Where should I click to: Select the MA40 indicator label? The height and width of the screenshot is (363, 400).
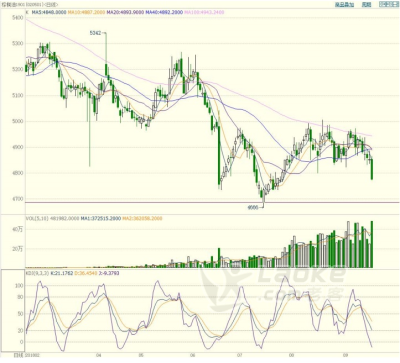tap(164, 12)
